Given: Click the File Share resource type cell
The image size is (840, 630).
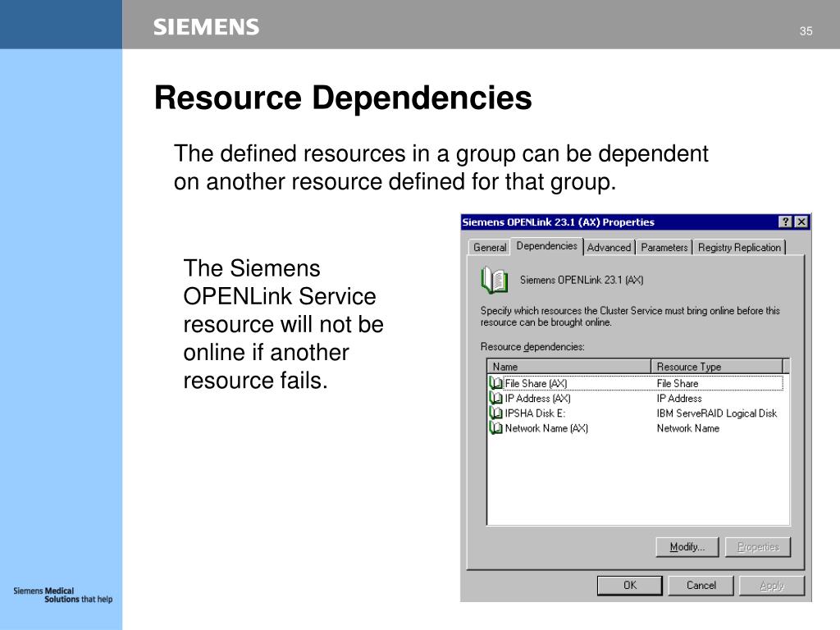Looking at the screenshot, I should point(678,383).
